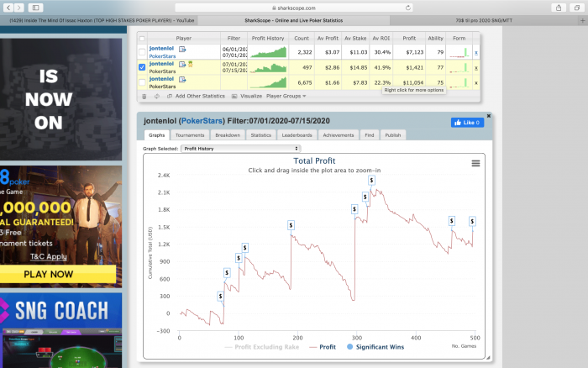This screenshot has height=368, width=588.
Task: Expand the Player Groups dropdown
Action: [286, 96]
